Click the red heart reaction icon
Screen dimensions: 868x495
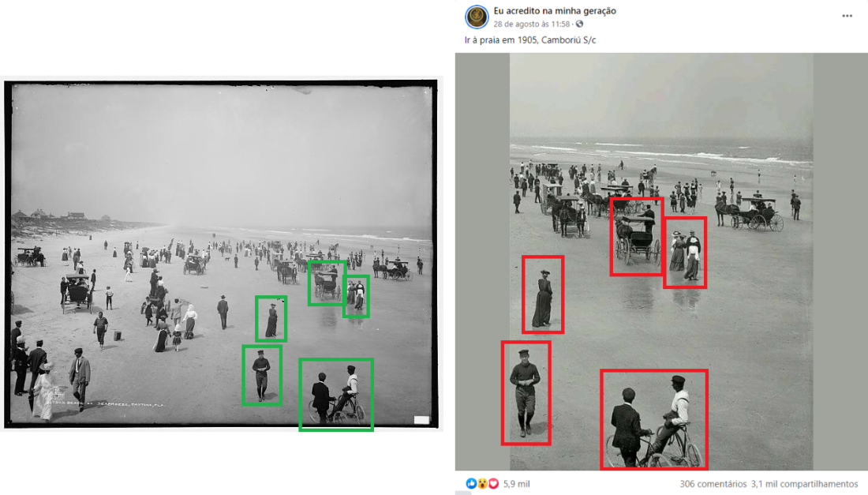click(493, 483)
